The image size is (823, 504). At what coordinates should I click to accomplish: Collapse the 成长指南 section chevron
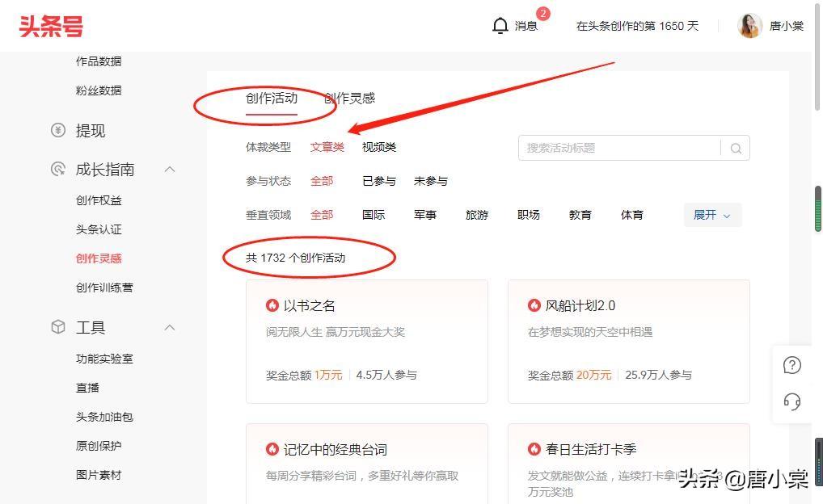pyautogui.click(x=170, y=170)
